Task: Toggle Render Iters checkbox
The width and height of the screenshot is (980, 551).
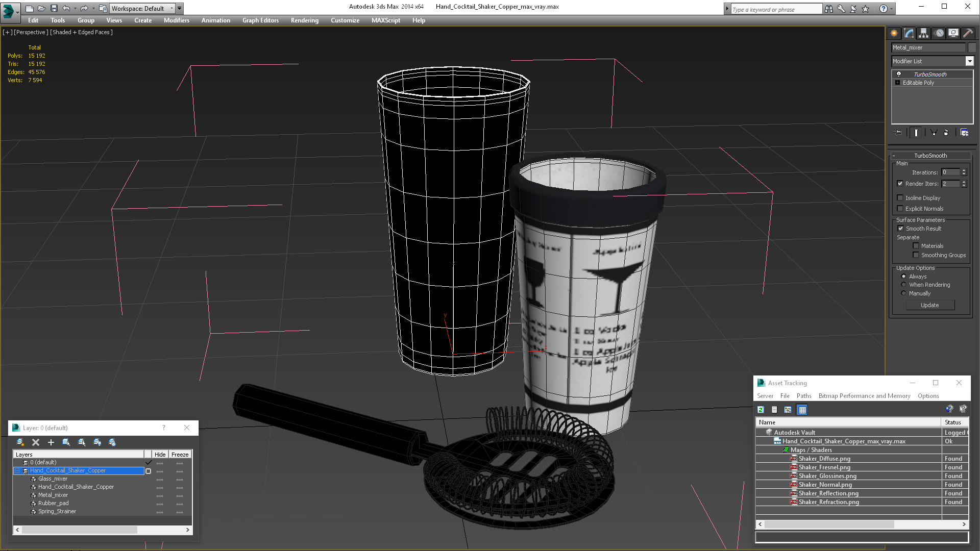Action: point(900,184)
